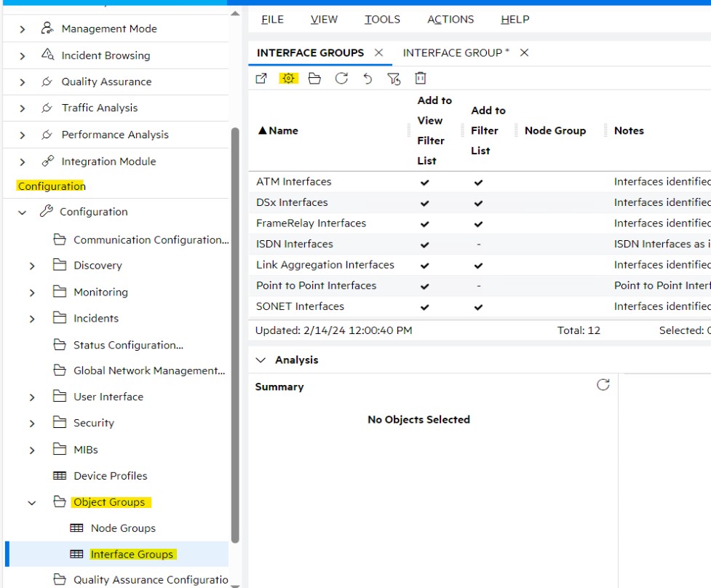Create a new Interface Group
Screen dimensions: 711x588
tap(288, 78)
